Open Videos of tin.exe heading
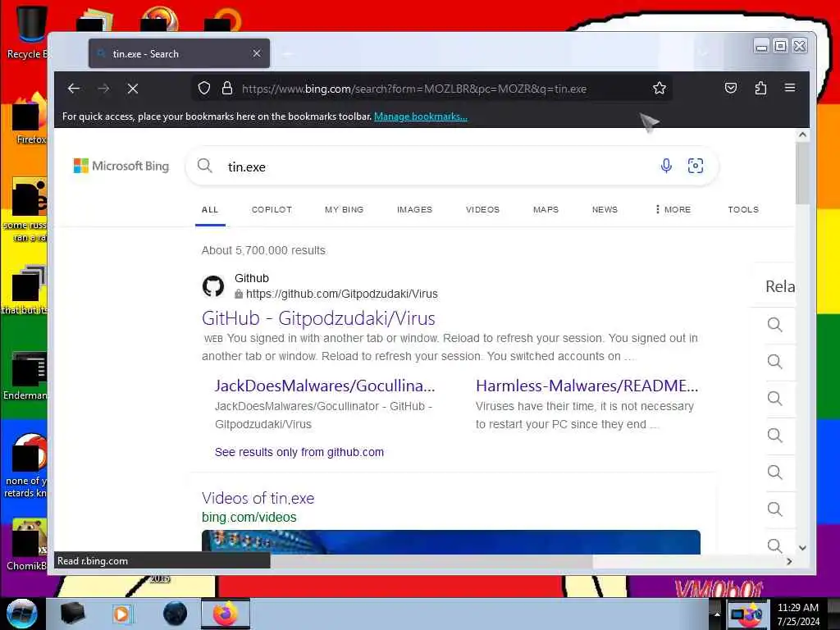 [258, 498]
